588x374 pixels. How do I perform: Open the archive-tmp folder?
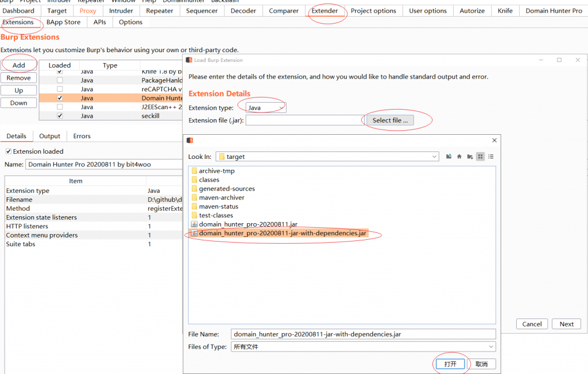[216, 171]
